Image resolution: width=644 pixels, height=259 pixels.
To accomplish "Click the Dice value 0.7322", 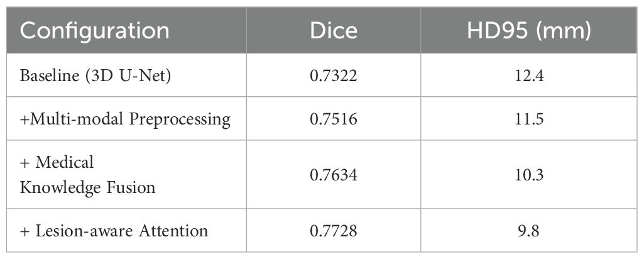I will tap(334, 76).
